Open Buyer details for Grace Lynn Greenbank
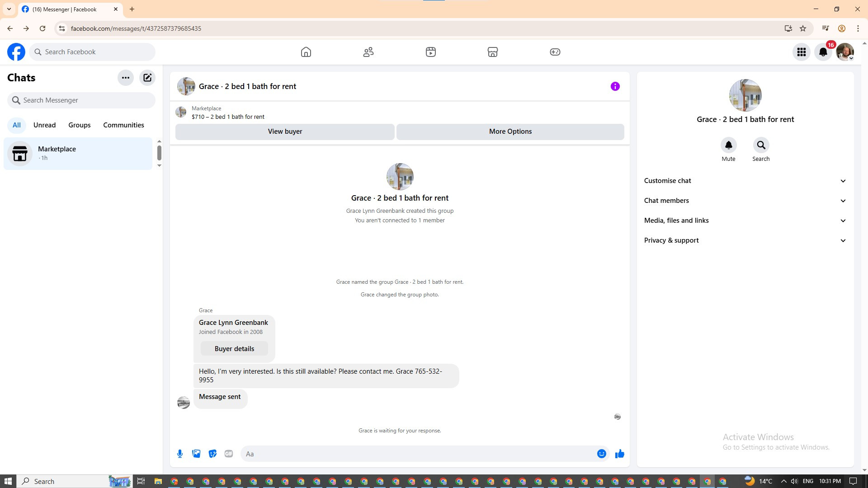 tap(234, 349)
